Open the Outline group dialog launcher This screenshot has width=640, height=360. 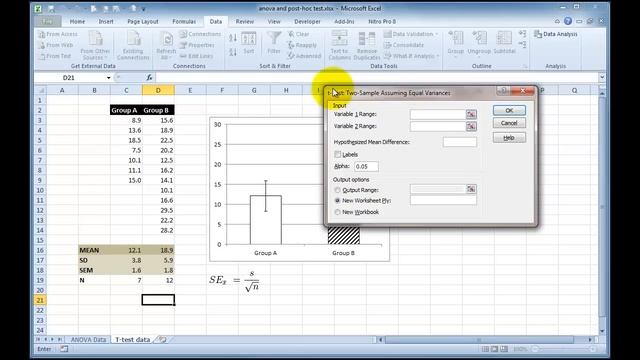pos(525,66)
